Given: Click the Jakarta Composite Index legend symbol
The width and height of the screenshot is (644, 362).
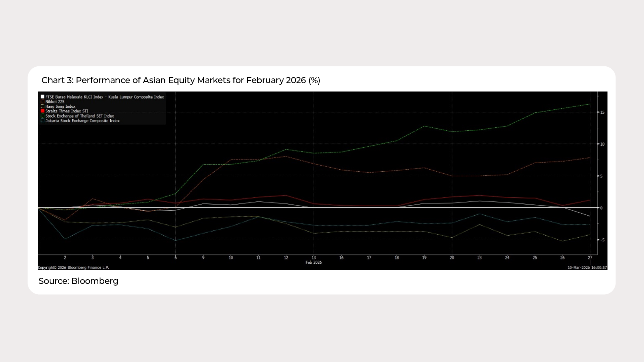Looking at the screenshot, I should [43, 121].
